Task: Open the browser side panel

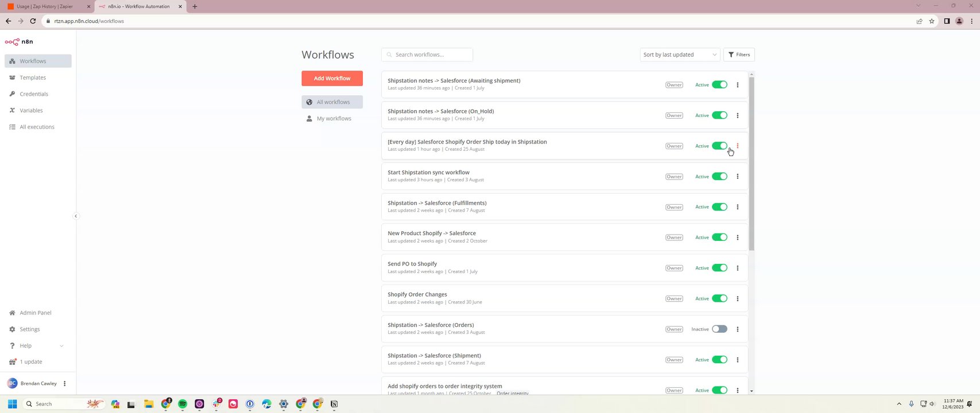Action: [x=947, y=21]
